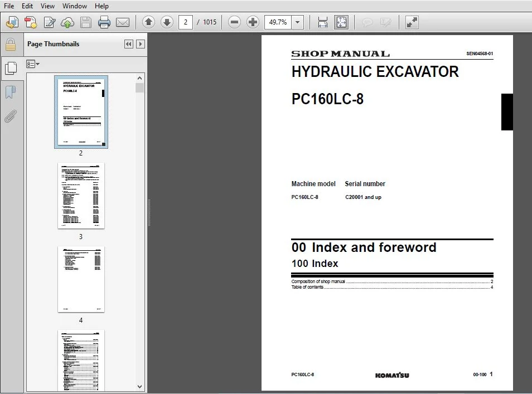Click the highlight text icon
Screen dimensions: 532x394
pos(385,22)
